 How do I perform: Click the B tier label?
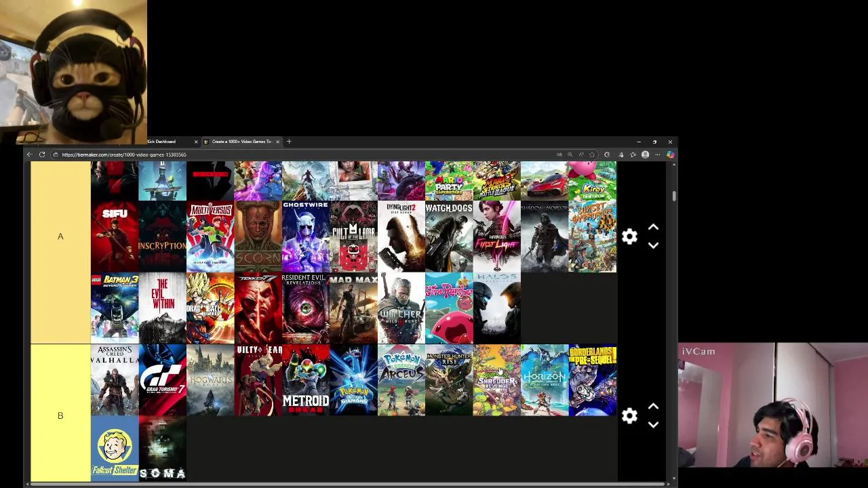coord(60,415)
